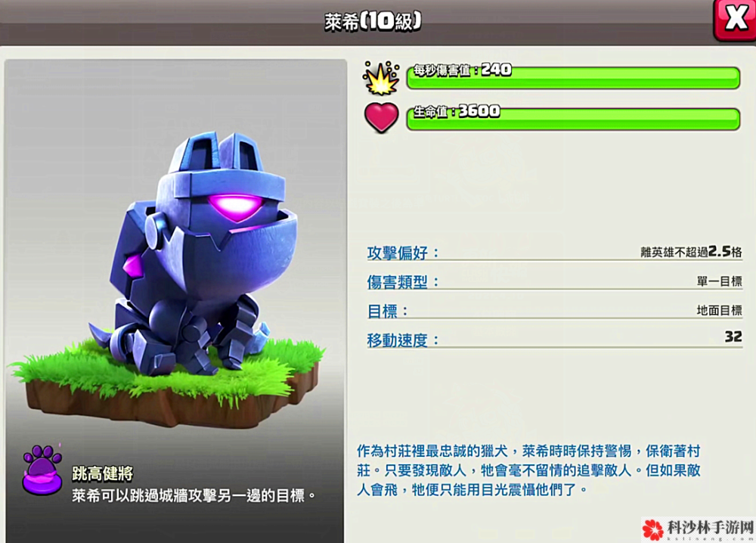This screenshot has height=543, width=756.
Task: Click the 地面目標 target value
Action: coord(720,311)
